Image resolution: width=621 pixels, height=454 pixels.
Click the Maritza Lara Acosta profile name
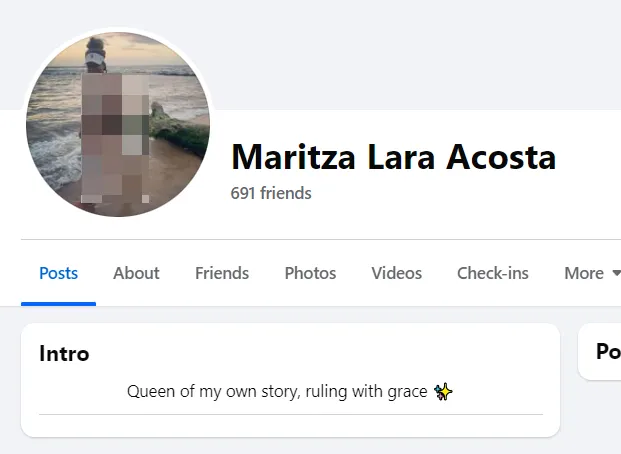click(x=394, y=157)
